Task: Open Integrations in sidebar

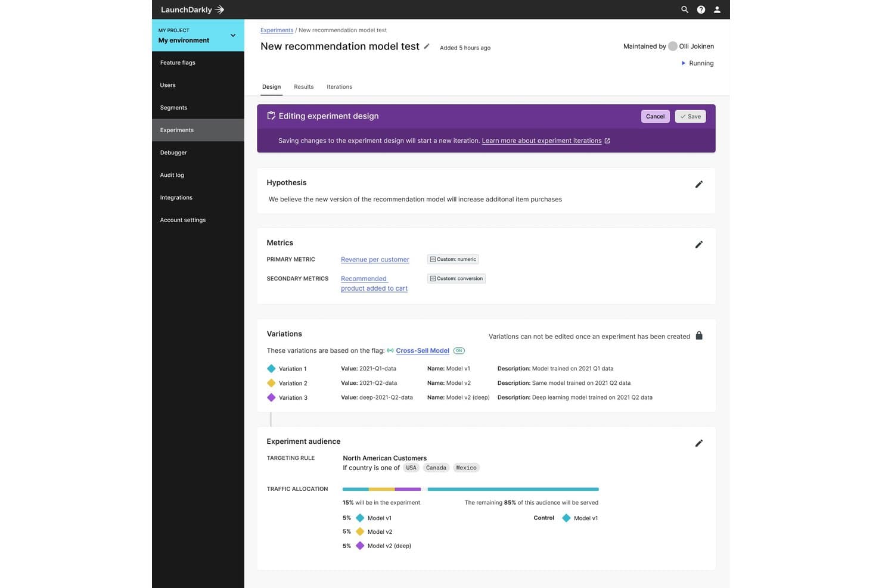Action: [198, 198]
